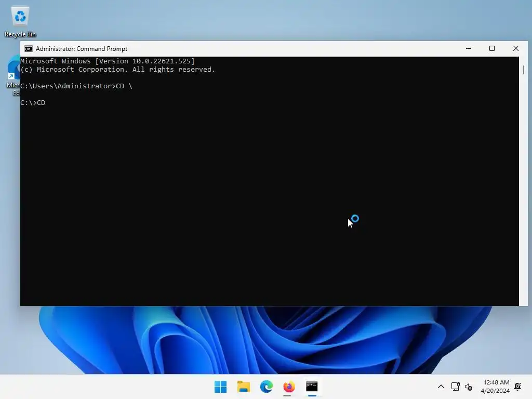Click the 'C:\Users\Administrator>CD \' command line
Screen dimensions: 532x399
(x=76, y=86)
